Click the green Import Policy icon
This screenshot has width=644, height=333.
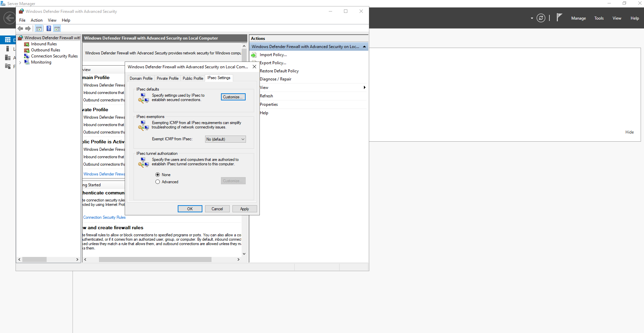pos(254,55)
